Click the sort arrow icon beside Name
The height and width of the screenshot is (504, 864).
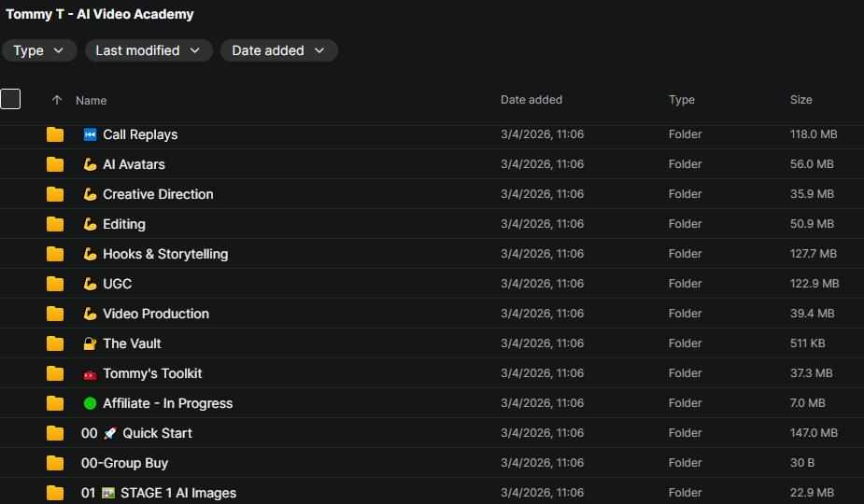pos(57,100)
